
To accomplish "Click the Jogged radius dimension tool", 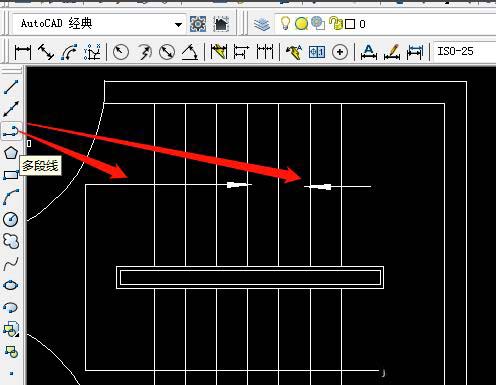I will click(144, 52).
